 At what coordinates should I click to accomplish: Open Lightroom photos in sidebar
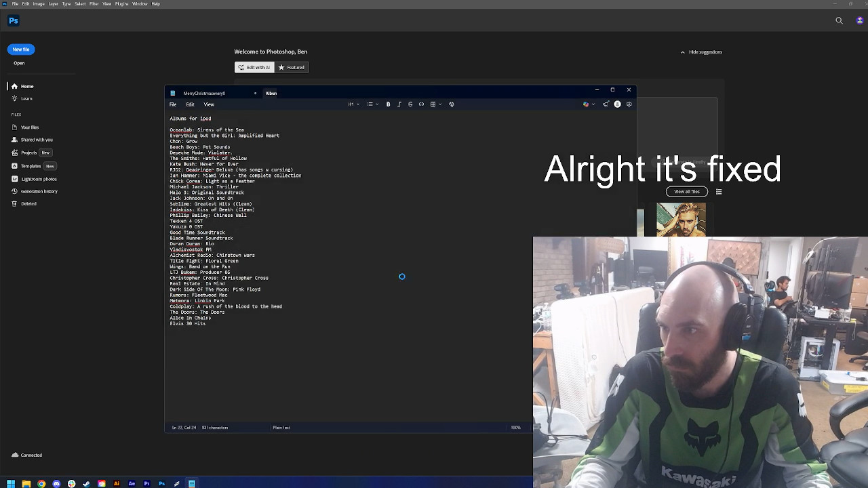coord(34,179)
